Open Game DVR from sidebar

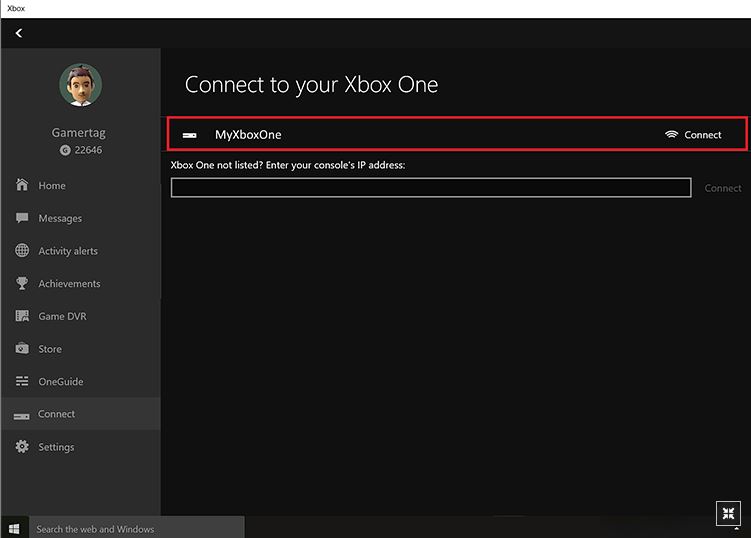[x=63, y=316]
